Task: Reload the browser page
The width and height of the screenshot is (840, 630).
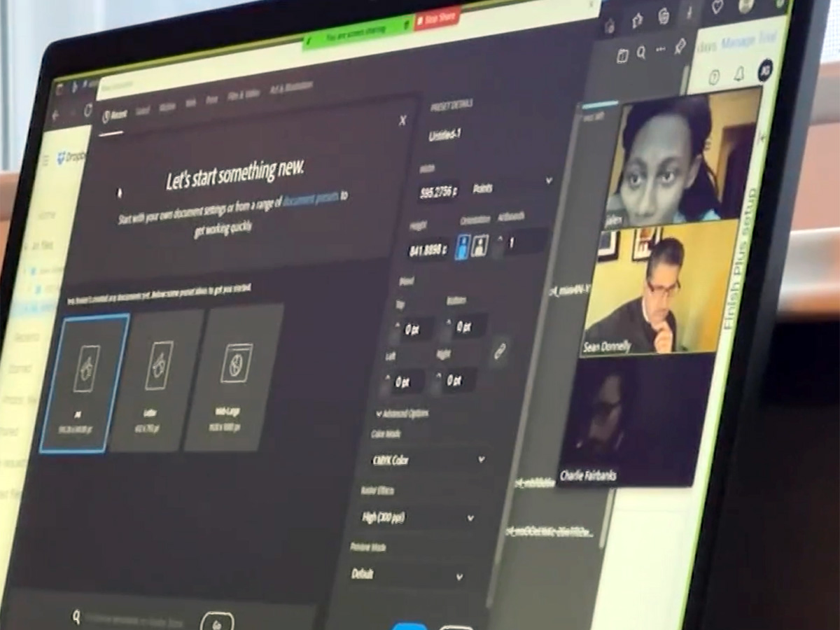Action: click(87, 110)
